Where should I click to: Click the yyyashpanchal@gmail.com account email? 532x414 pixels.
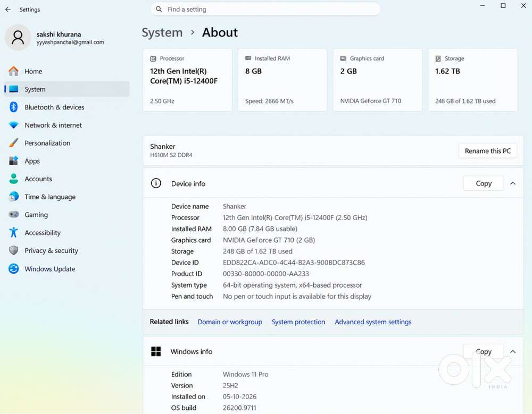click(x=70, y=43)
